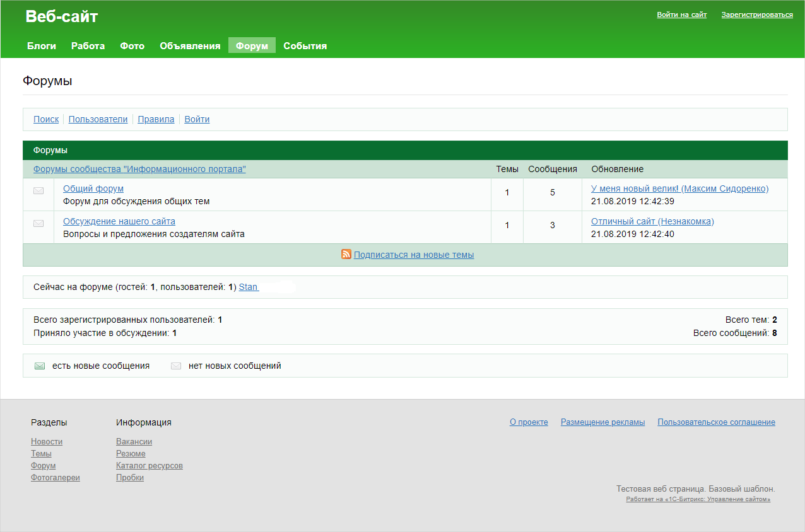Open forum Поиск link
Viewport: 805px width, 532px height.
pyautogui.click(x=46, y=119)
